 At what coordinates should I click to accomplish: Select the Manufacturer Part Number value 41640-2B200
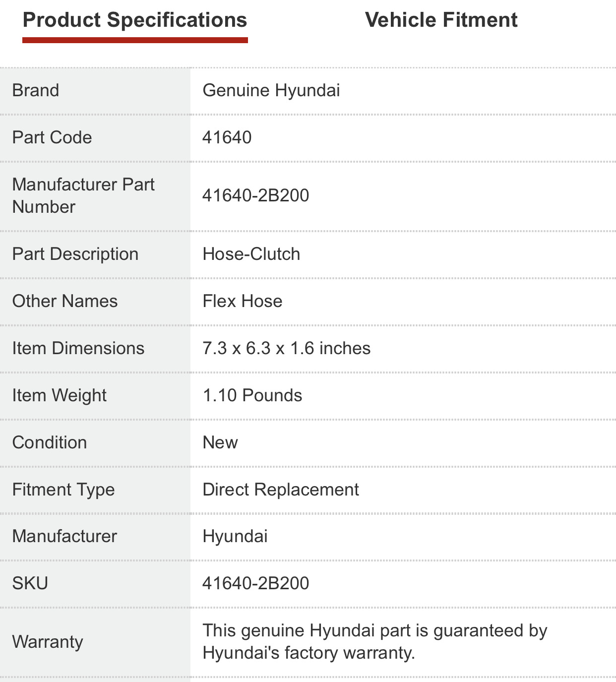(x=256, y=195)
